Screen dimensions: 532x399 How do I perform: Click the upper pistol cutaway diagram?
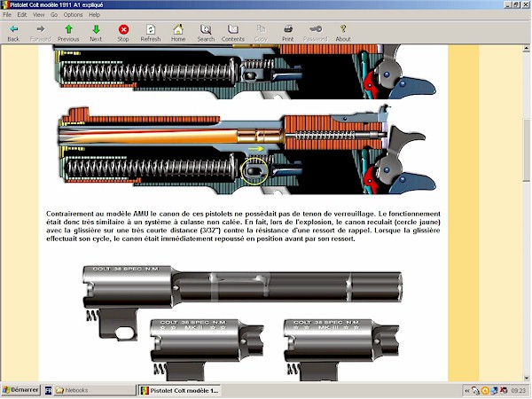point(246,72)
